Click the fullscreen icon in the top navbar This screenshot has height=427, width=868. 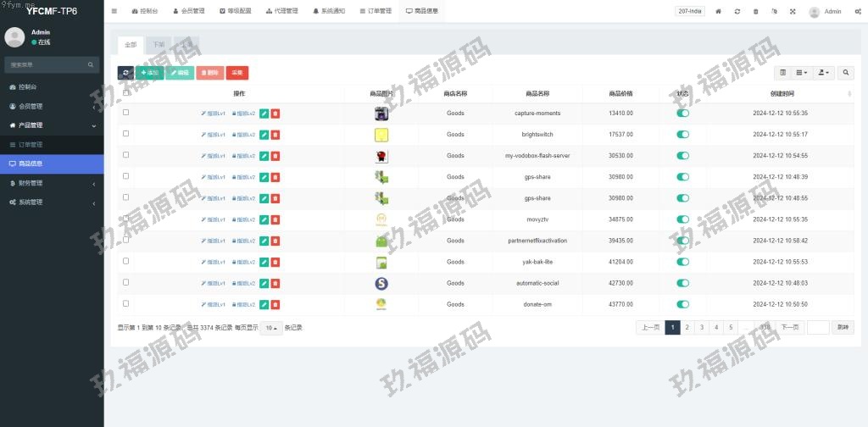(793, 12)
